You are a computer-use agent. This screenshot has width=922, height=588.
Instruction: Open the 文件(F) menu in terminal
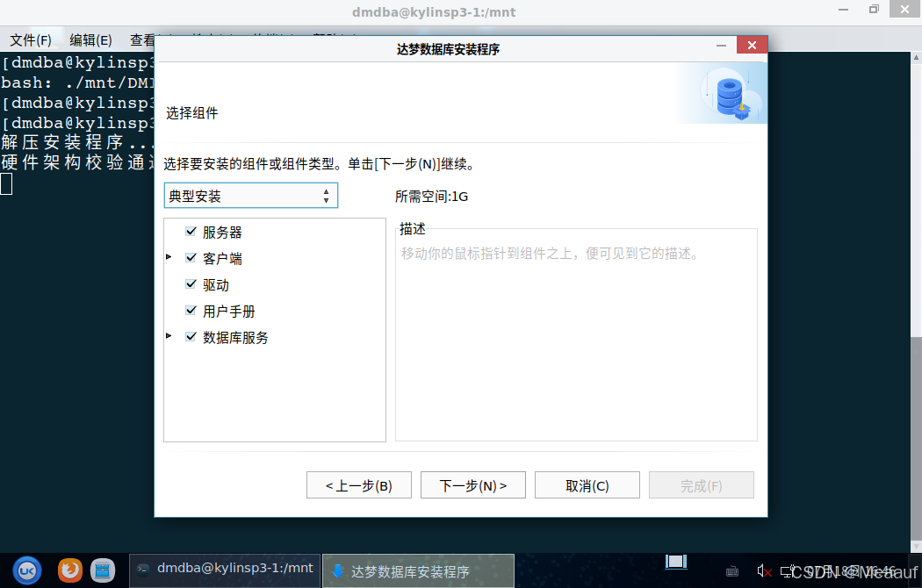(x=31, y=40)
